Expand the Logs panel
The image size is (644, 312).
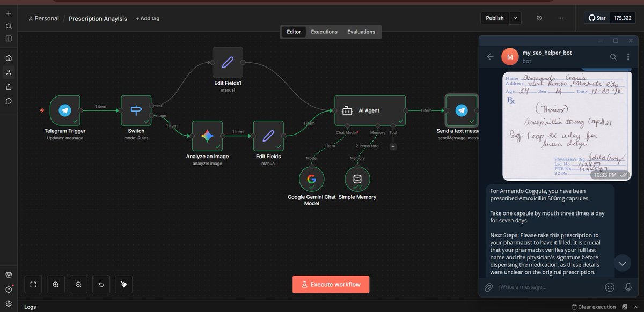(30, 307)
